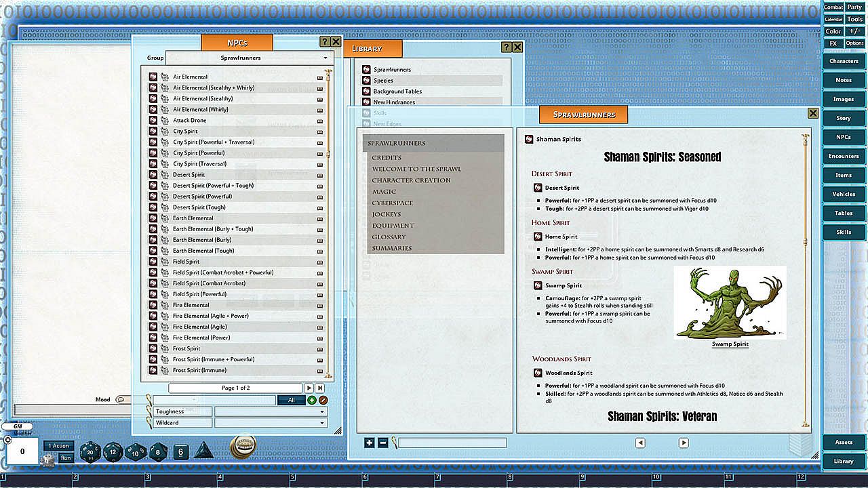Grab the d8 die
This screenshot has height=488, width=868.
coord(159,452)
